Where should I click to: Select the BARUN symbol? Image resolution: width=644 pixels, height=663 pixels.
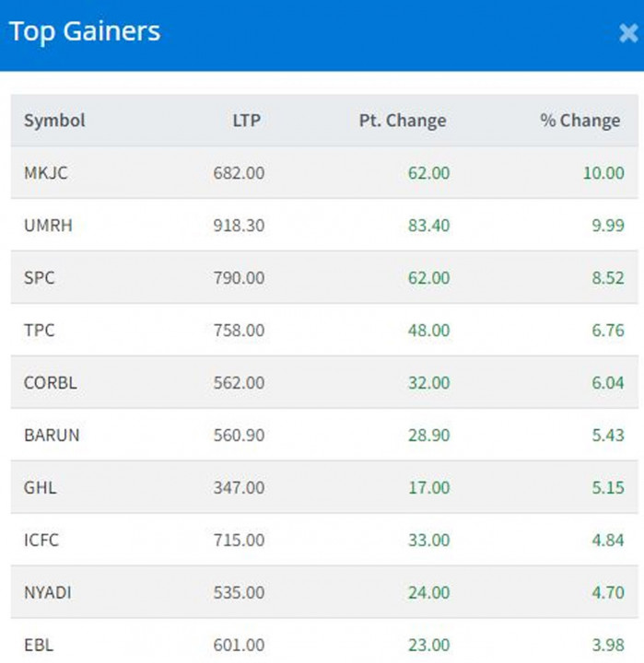tap(52, 435)
